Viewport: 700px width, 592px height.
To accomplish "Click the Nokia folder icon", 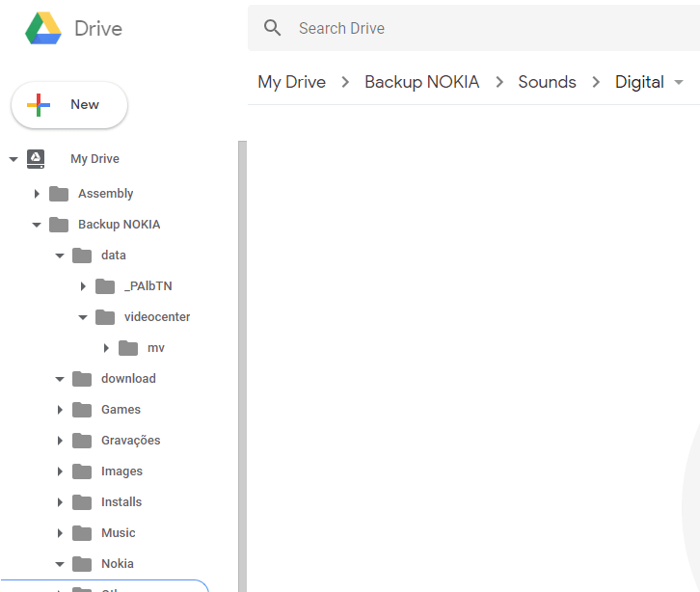I will 82,563.
